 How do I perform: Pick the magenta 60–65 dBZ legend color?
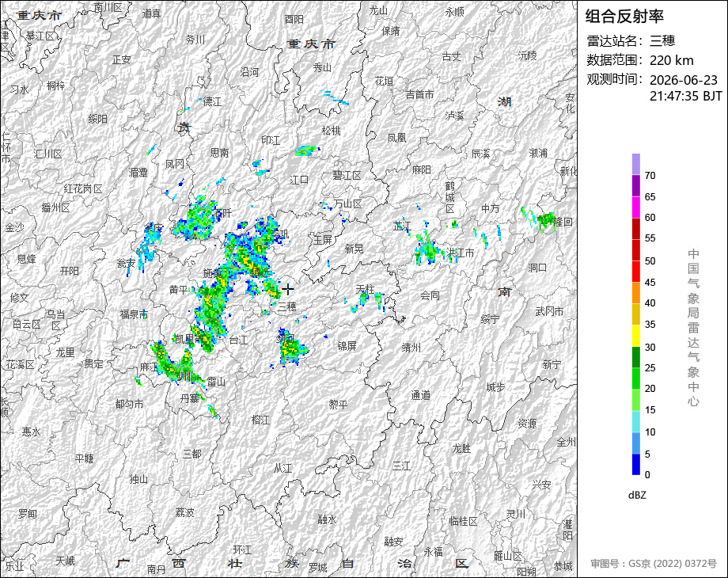pos(636,207)
